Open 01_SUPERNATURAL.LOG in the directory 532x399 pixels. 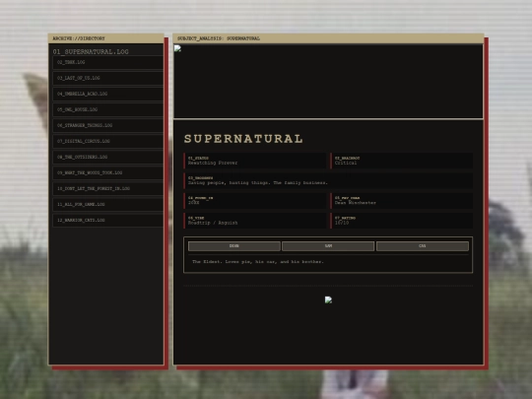pos(91,52)
